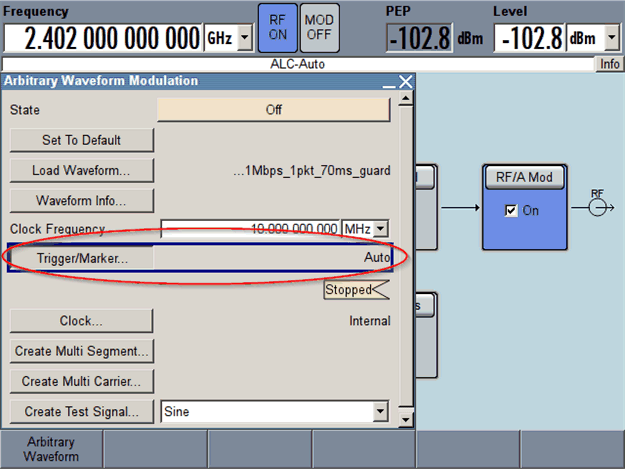Open Clock settings button

(81, 321)
